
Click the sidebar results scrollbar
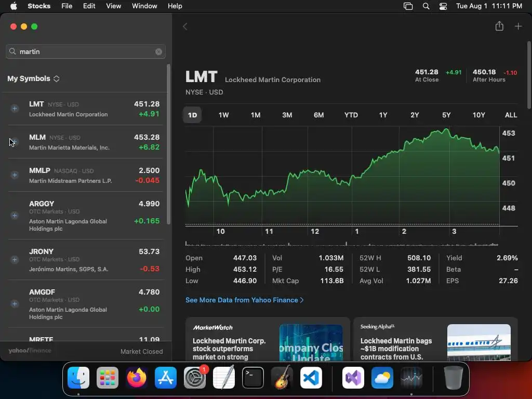[168, 144]
